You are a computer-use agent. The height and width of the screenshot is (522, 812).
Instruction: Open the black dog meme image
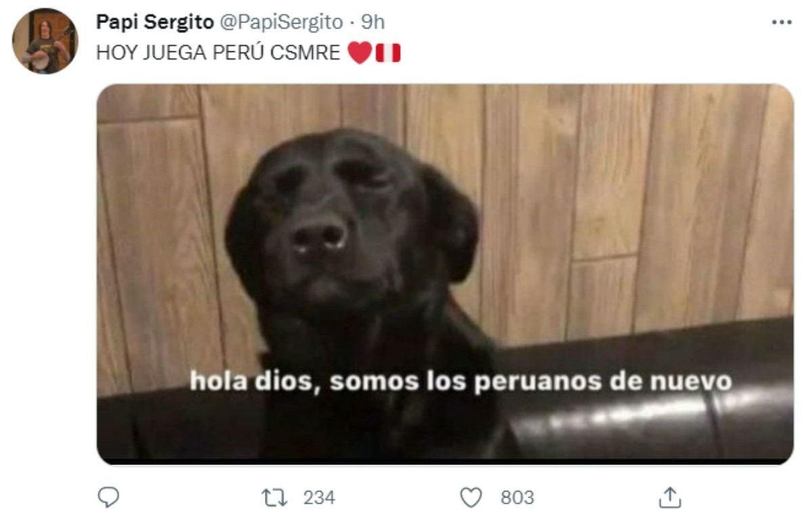[445, 274]
